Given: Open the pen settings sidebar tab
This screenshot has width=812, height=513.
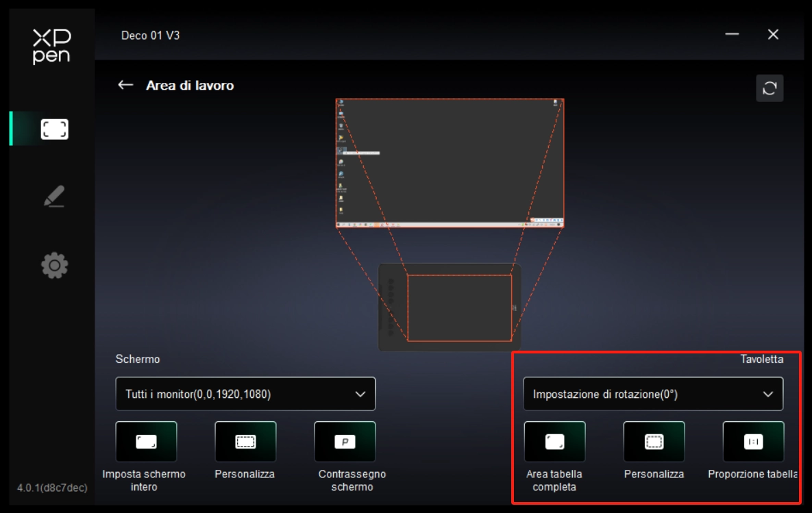Looking at the screenshot, I should point(54,197).
